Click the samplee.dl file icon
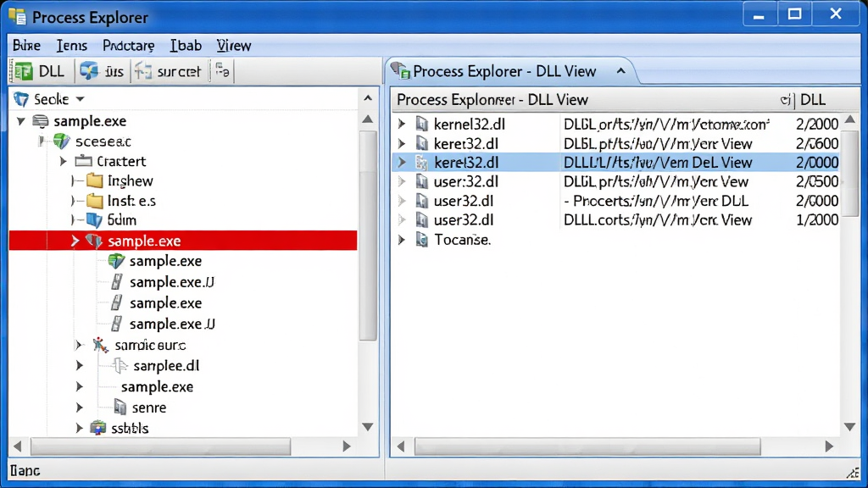The image size is (868, 488). click(120, 366)
